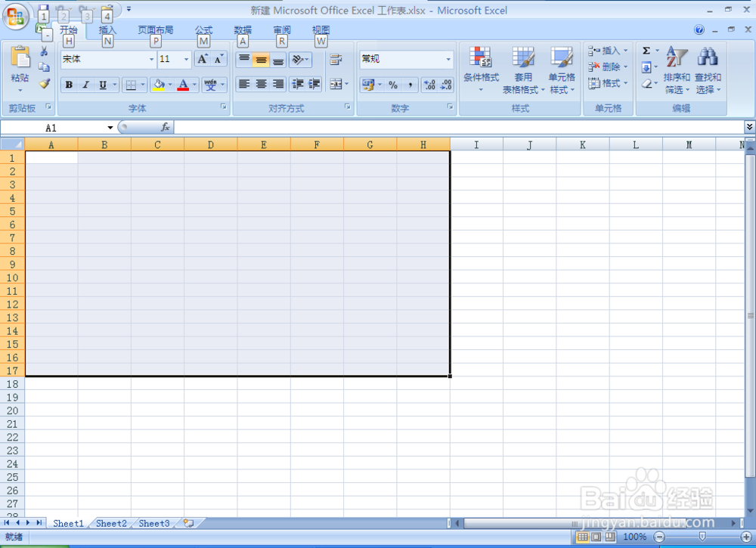Toggle top vertical alignment
Screen dimensions: 756x548
244,59
